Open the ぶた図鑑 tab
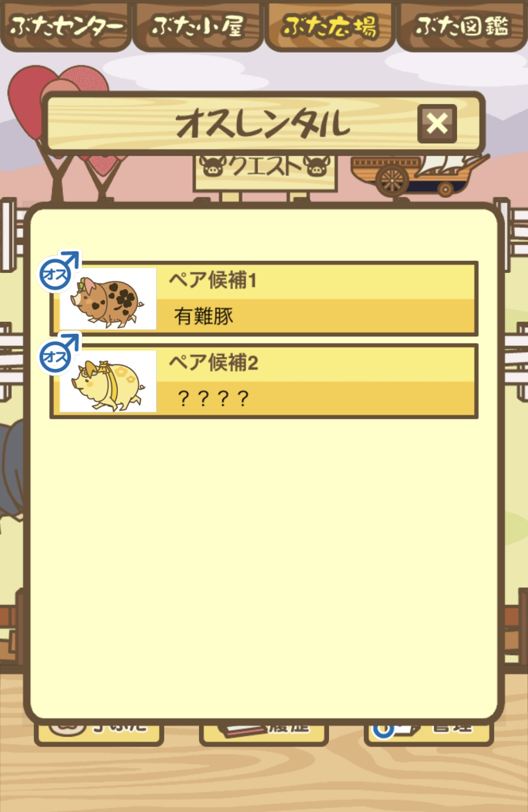The width and height of the screenshot is (528, 812). click(462, 26)
